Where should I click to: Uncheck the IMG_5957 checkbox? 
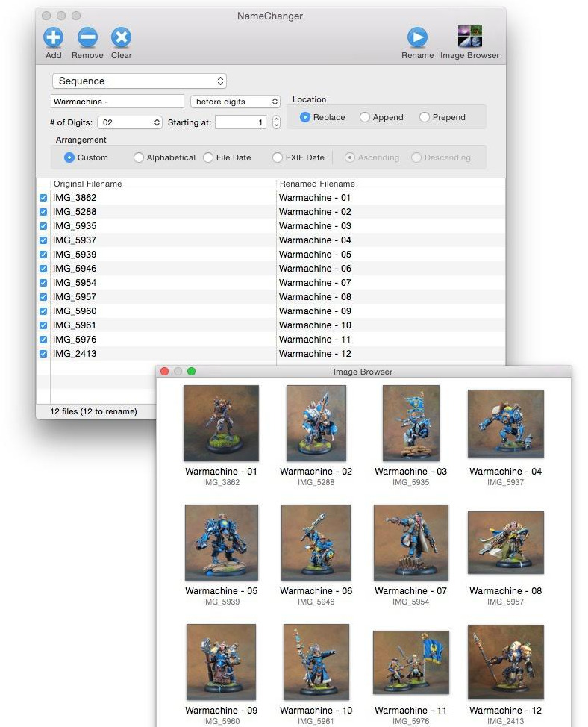pyautogui.click(x=43, y=297)
